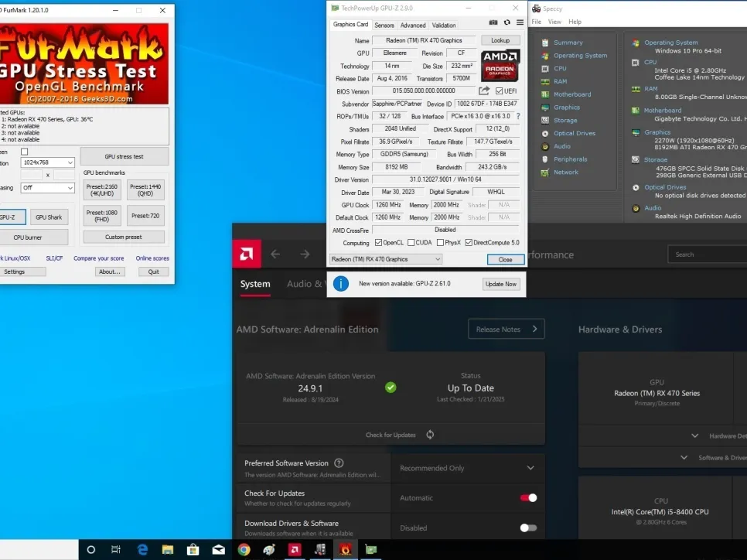Image resolution: width=747 pixels, height=560 pixels.
Task: Open FurMark resolution dropdown 1024x768
Action: pos(48,162)
